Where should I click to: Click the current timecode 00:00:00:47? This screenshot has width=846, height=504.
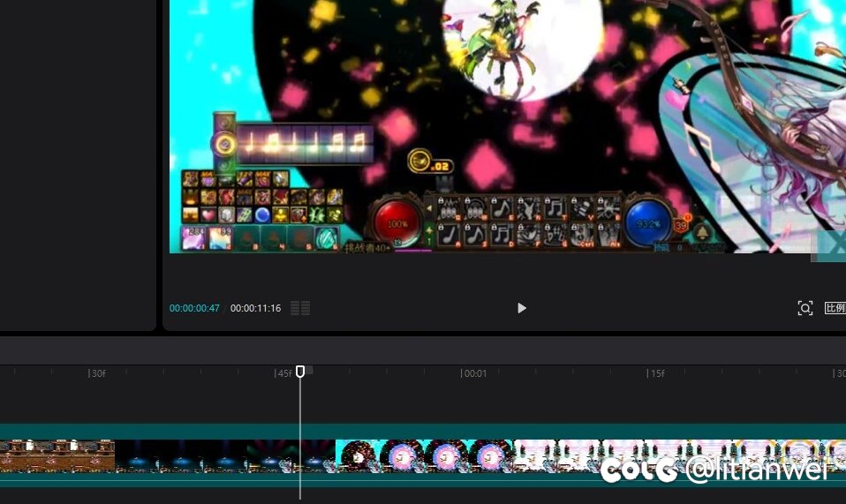pos(194,308)
